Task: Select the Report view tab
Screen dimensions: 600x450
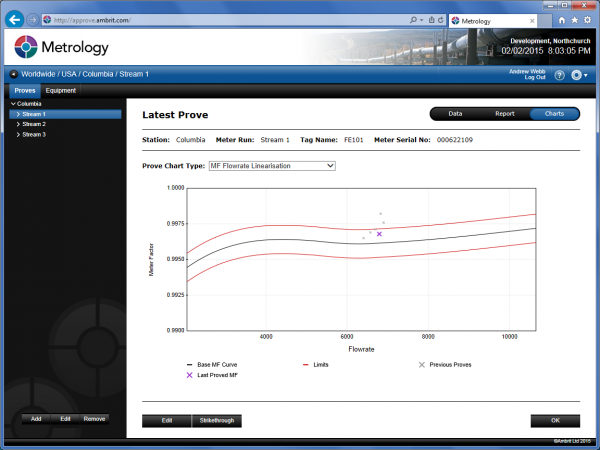Action: tap(505, 114)
